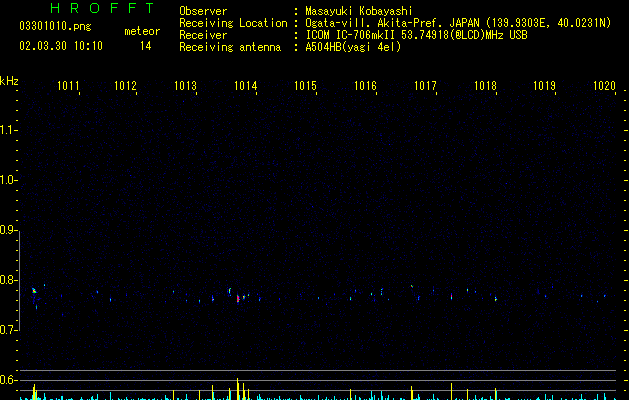This screenshot has width=629, height=400.
Task: Click the bright red meteor echo near 1014
Action: coord(238,298)
